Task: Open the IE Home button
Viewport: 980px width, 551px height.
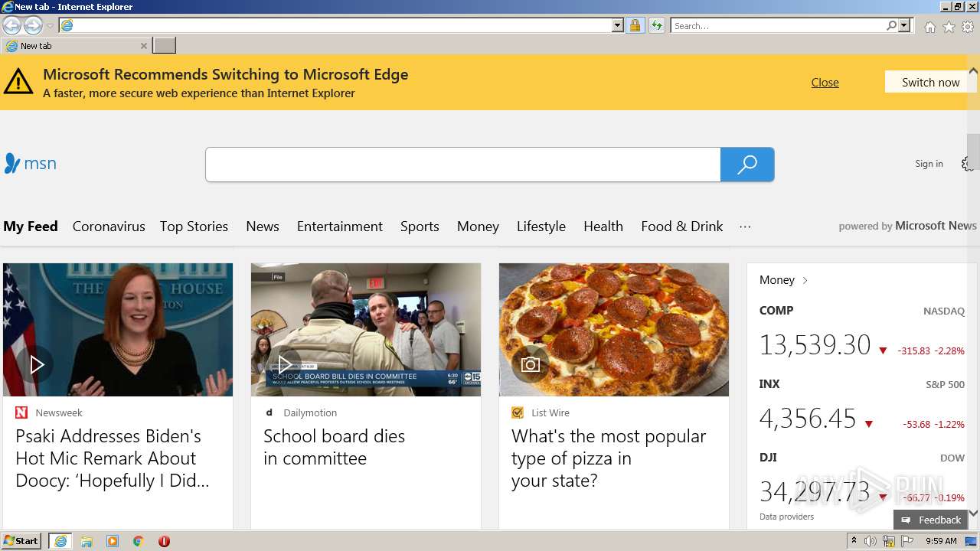Action: [929, 27]
